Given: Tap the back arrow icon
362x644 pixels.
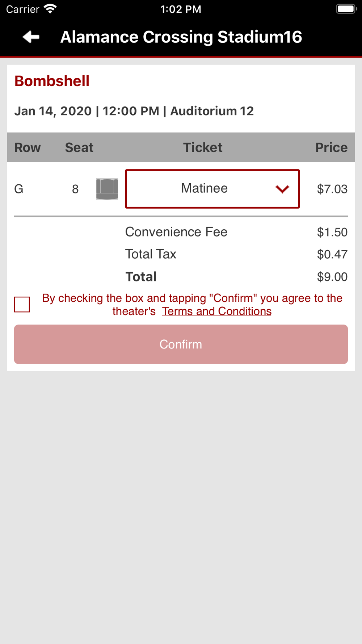Looking at the screenshot, I should [x=31, y=37].
